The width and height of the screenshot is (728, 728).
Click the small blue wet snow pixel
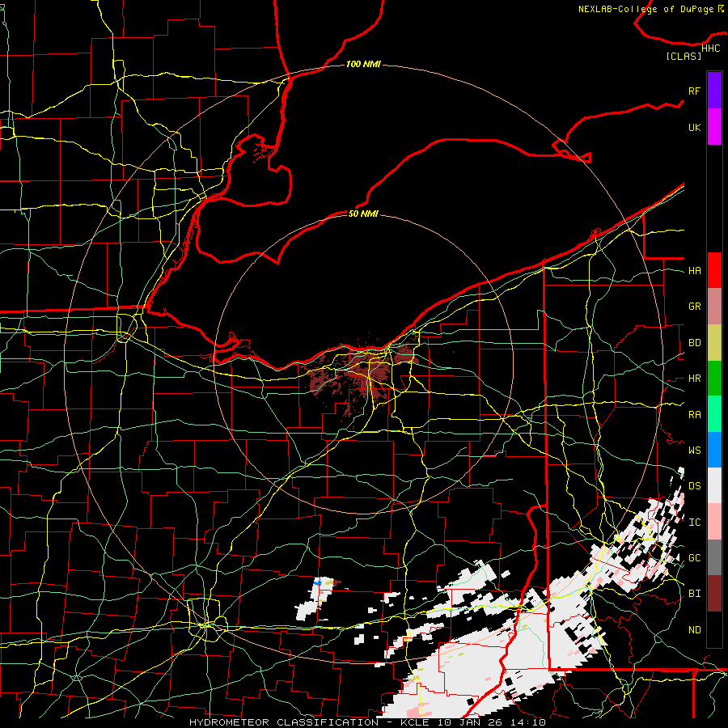pyautogui.click(x=318, y=582)
